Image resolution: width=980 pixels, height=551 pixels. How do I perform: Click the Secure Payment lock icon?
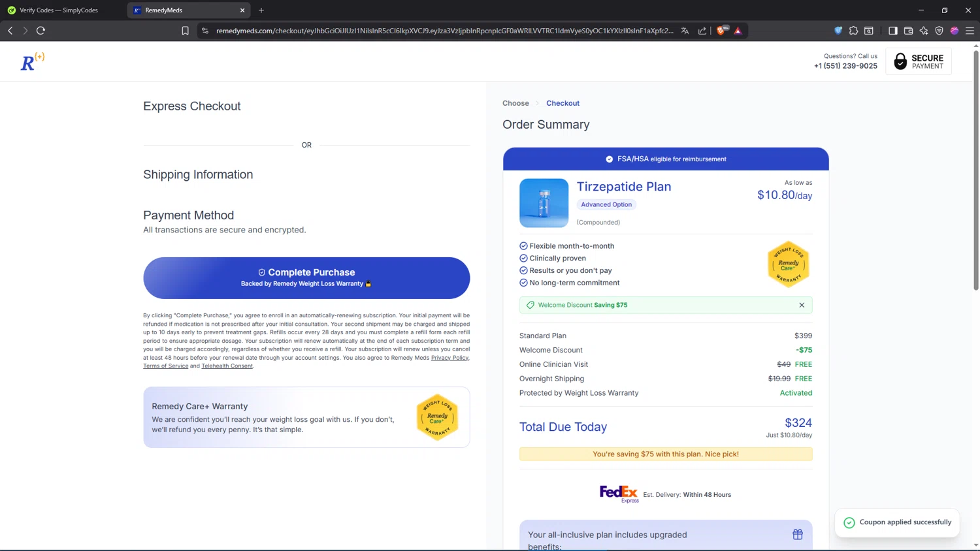pyautogui.click(x=900, y=61)
